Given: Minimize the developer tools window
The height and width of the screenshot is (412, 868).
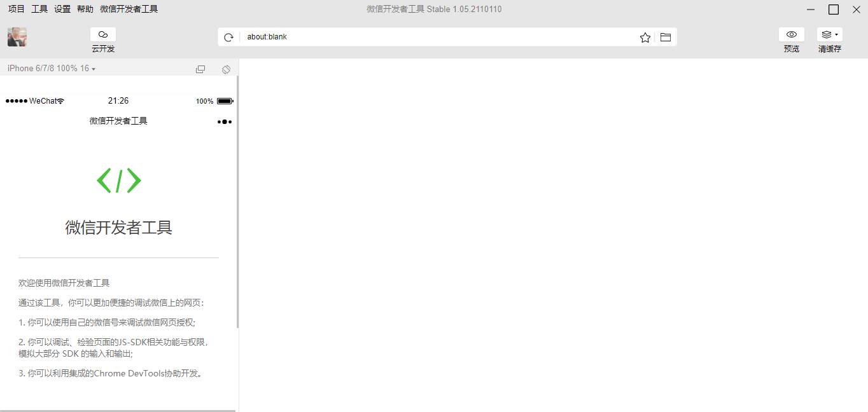Looking at the screenshot, I should click(x=811, y=10).
